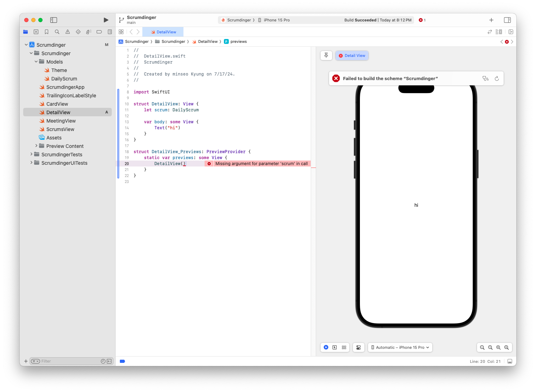This screenshot has width=536, height=392.
Task: Collapse the Scrumdinger project root
Action: 26,45
